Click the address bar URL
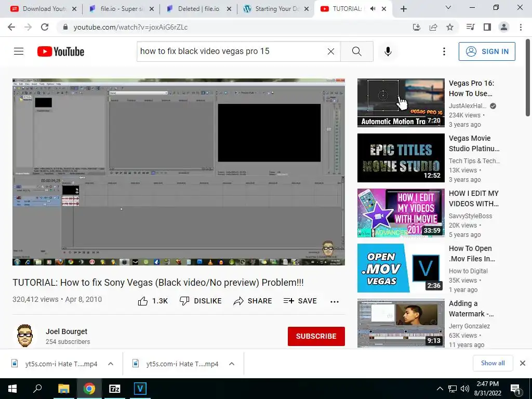 point(130,27)
